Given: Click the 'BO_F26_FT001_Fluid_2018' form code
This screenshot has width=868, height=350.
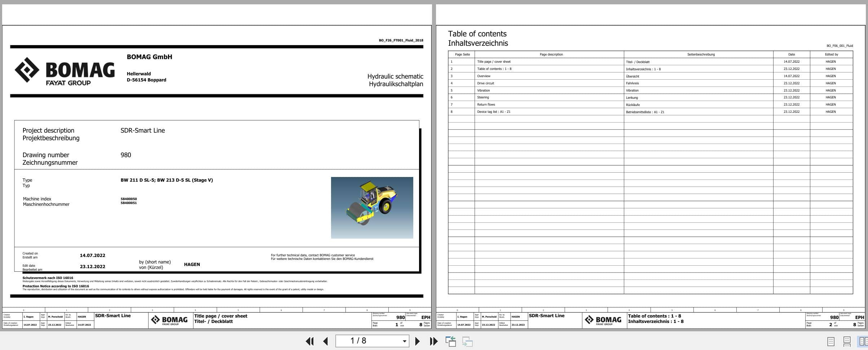Looking at the screenshot, I should click(401, 40).
